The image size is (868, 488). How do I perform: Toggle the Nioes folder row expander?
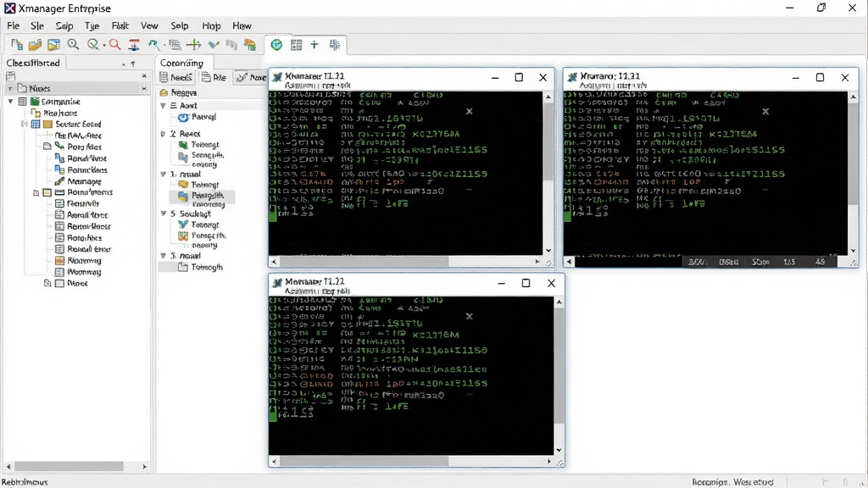pos(10,88)
